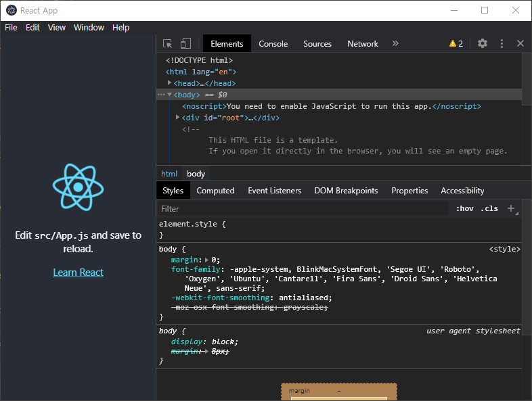Viewport: 532px width, 401px height.
Task: Click the React App window icon
Action: click(12, 11)
